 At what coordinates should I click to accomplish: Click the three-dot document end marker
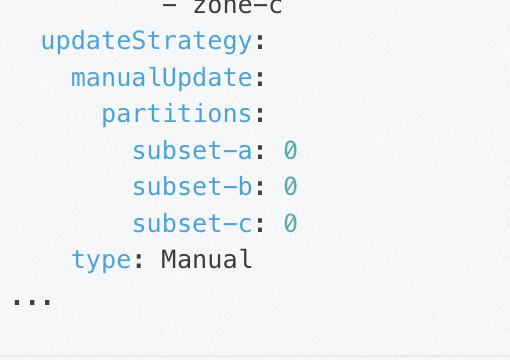click(x=32, y=302)
